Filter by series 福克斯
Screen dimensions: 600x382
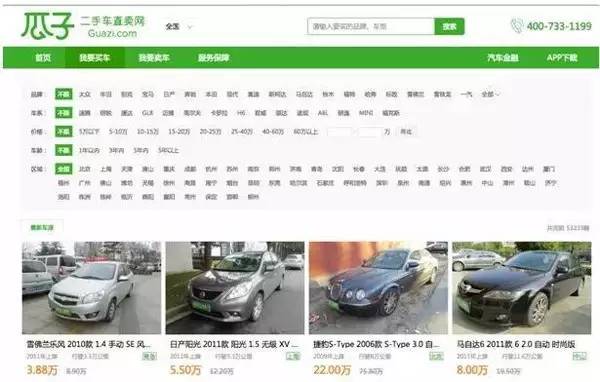point(391,113)
